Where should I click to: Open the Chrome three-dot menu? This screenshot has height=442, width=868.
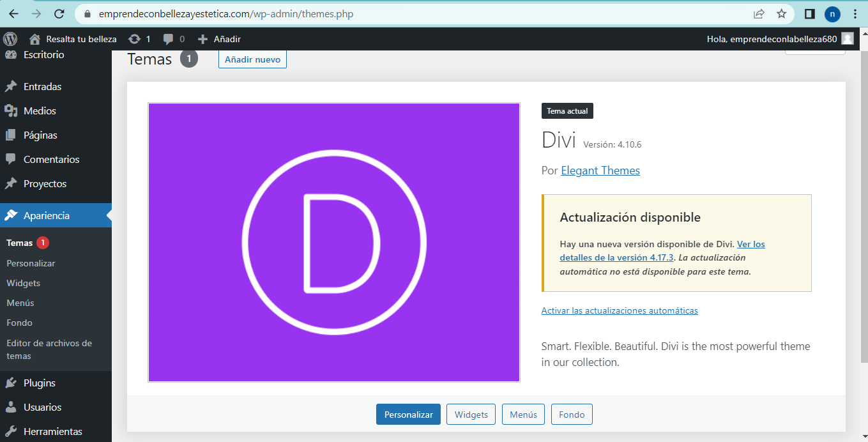tap(855, 13)
